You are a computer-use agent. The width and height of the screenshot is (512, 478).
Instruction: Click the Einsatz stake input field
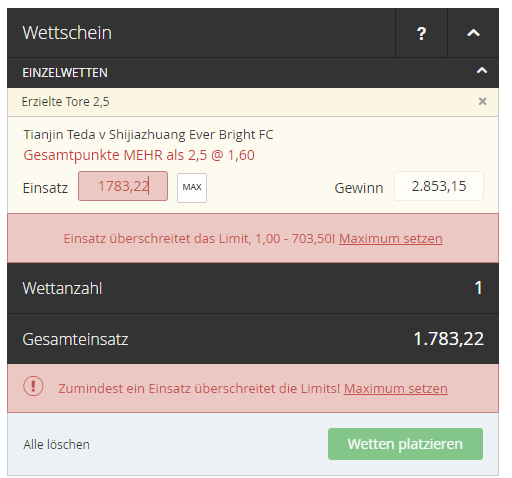(123, 186)
